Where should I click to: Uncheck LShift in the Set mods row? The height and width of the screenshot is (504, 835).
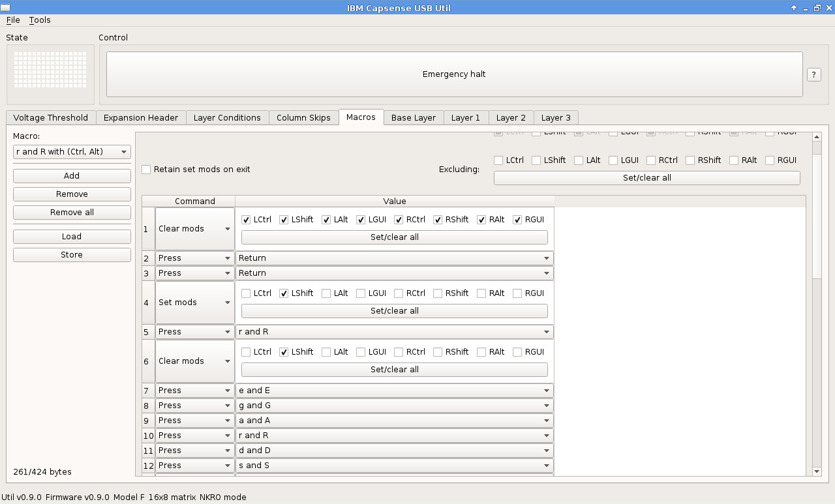(284, 293)
